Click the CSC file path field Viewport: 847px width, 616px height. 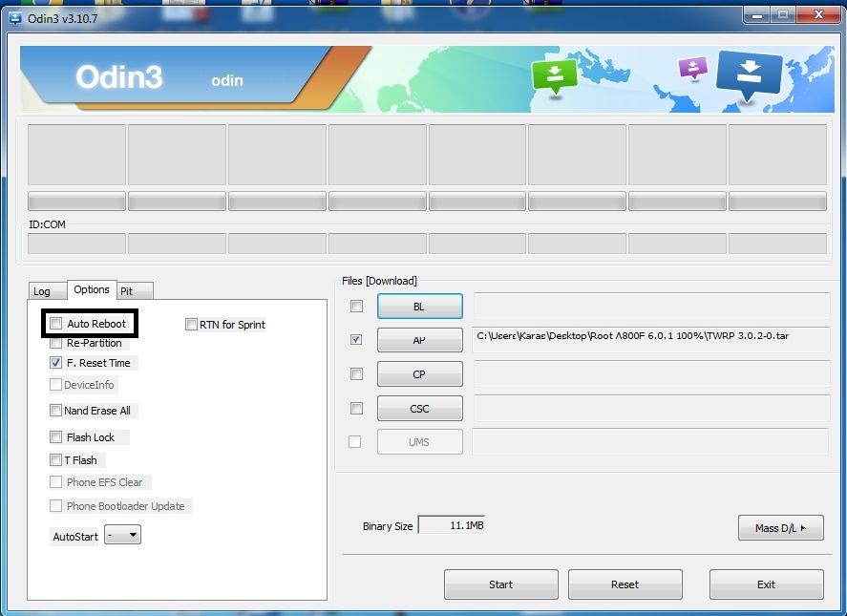point(651,408)
